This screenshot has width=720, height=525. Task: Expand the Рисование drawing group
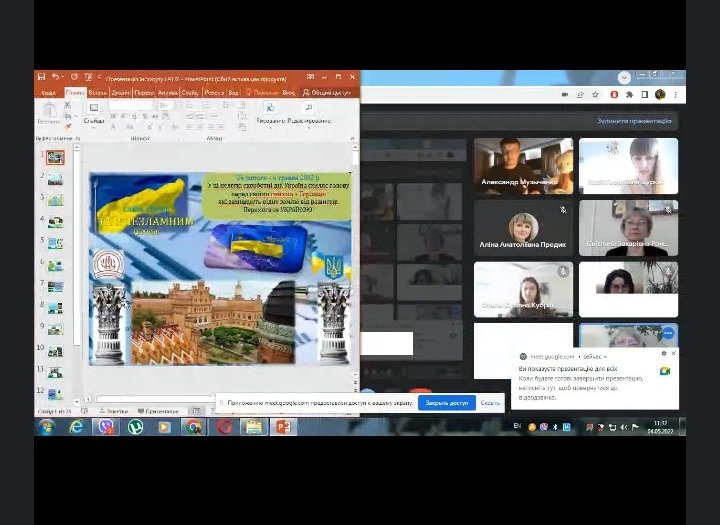pyautogui.click(x=271, y=113)
